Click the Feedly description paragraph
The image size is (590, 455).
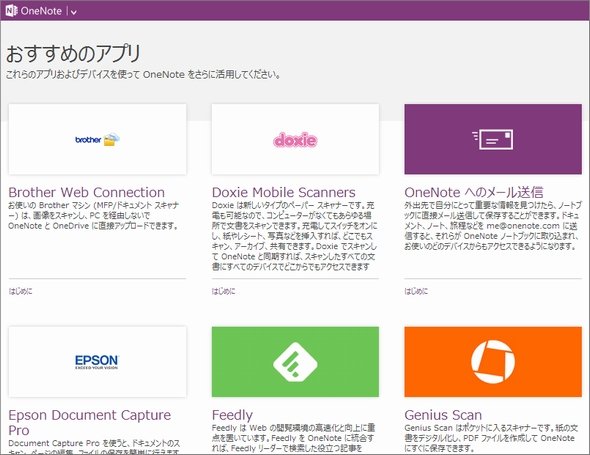click(293, 438)
